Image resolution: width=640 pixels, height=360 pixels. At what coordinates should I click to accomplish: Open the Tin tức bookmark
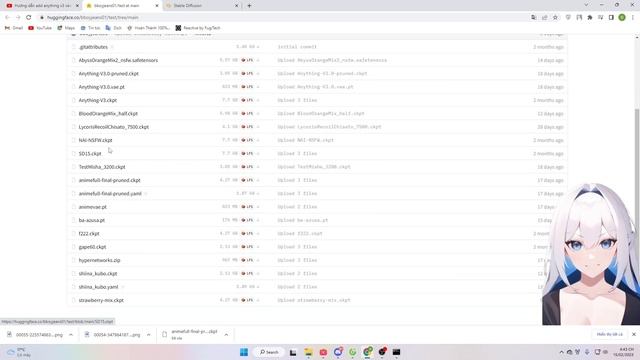tap(90, 28)
